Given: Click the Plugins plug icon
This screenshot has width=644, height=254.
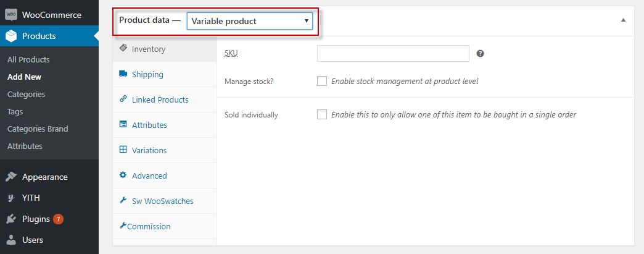Looking at the screenshot, I should (11, 219).
